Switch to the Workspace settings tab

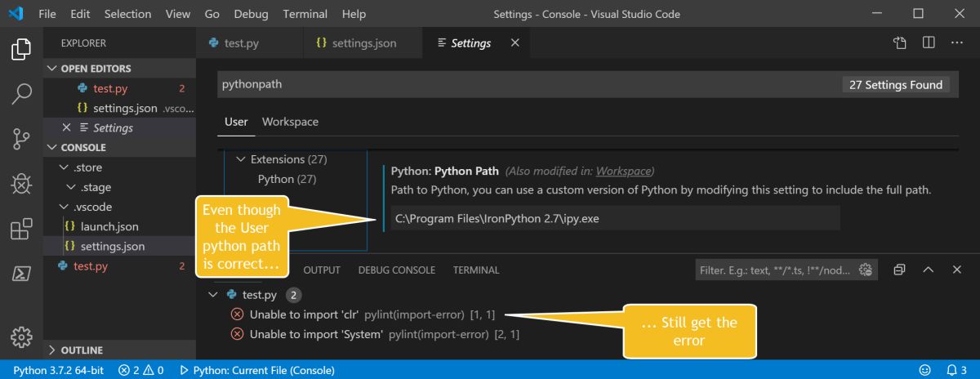pyautogui.click(x=290, y=122)
